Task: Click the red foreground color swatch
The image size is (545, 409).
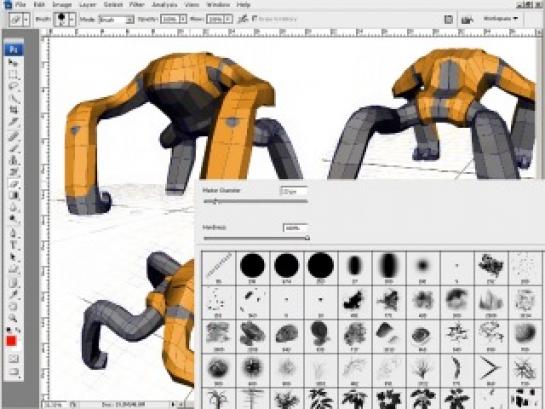Action: [11, 341]
